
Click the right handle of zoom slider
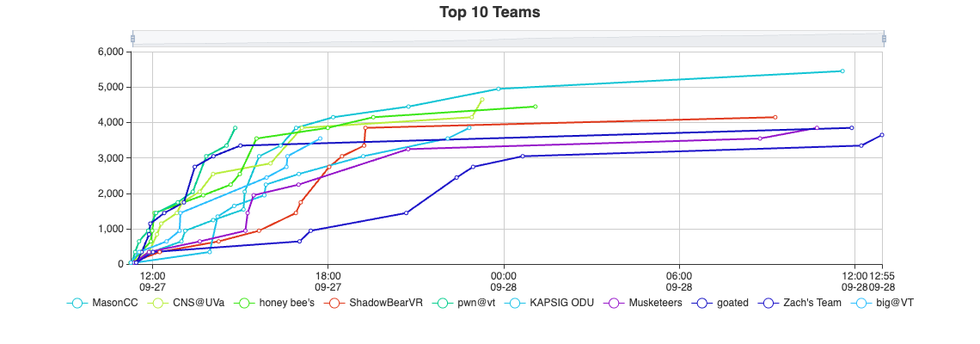[x=884, y=39]
